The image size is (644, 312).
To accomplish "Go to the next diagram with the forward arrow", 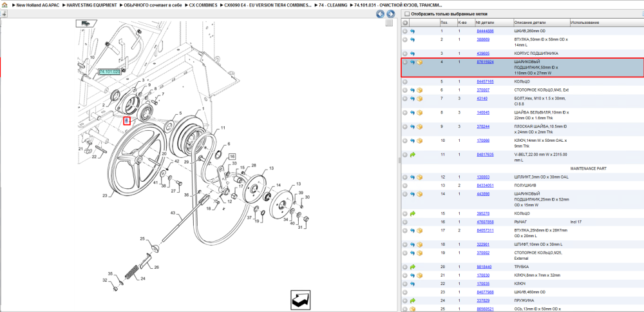I will [x=391, y=14].
